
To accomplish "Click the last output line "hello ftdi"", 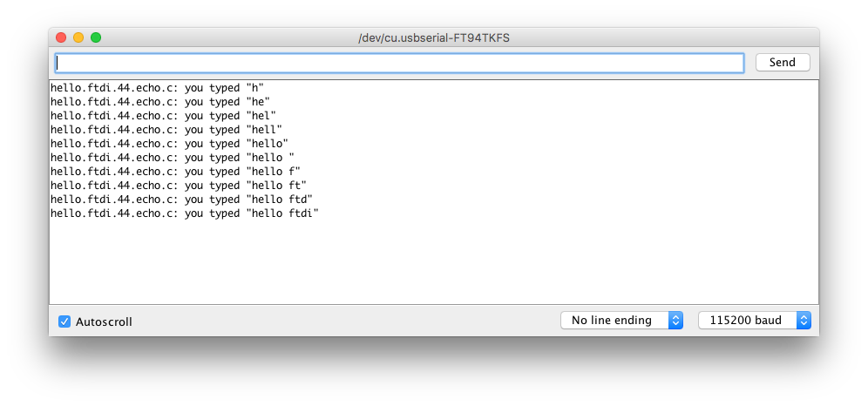I will click(x=185, y=213).
